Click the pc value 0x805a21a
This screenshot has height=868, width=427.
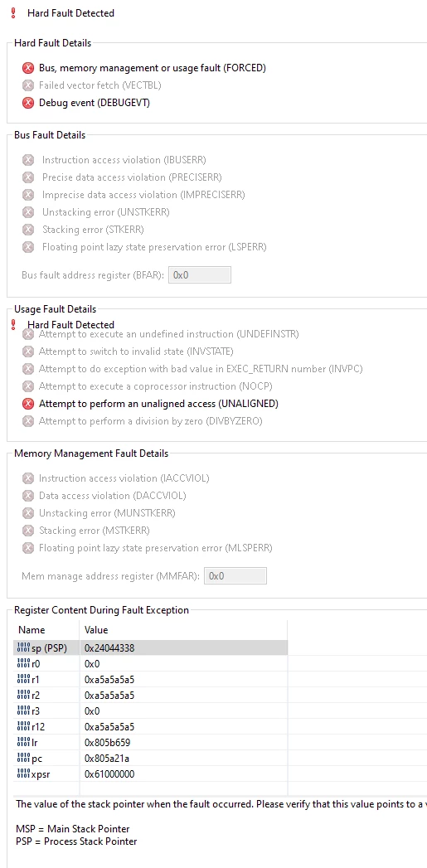(x=107, y=759)
